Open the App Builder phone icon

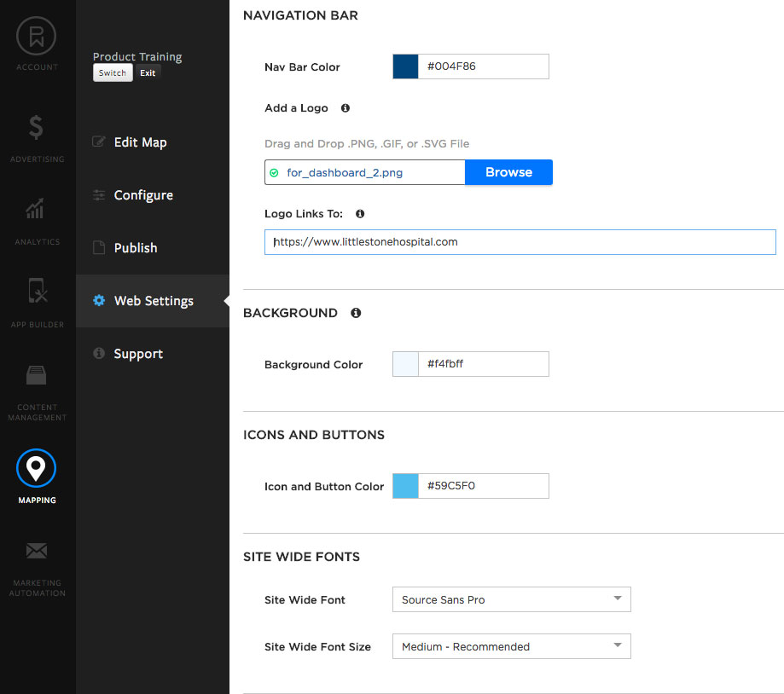coord(37,292)
